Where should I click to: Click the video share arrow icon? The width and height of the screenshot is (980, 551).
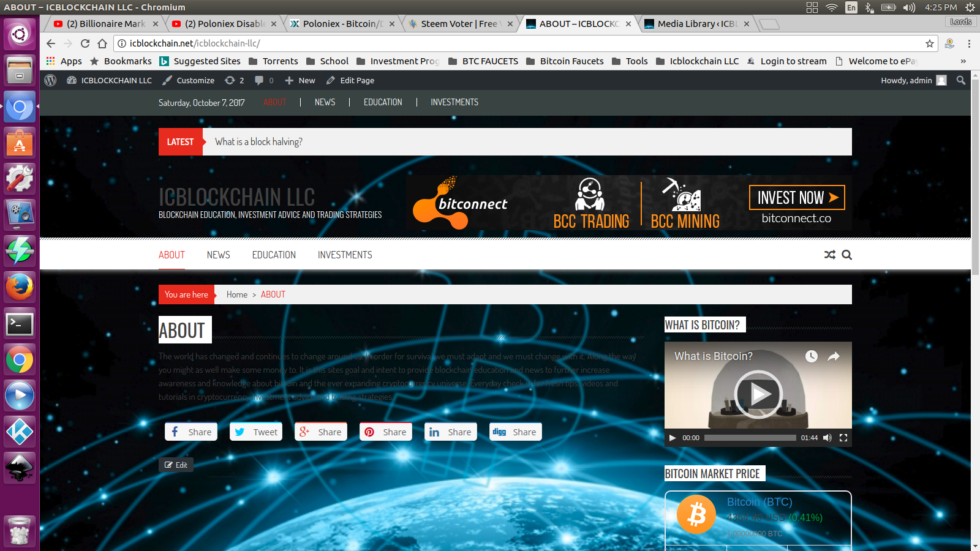[834, 356]
